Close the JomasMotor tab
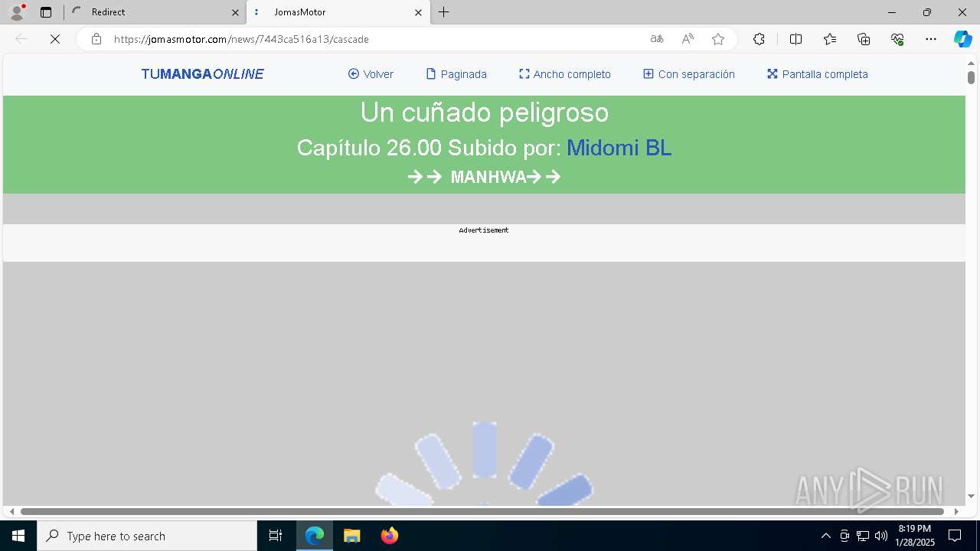Screen dimensions: 980x551 tap(418, 12)
